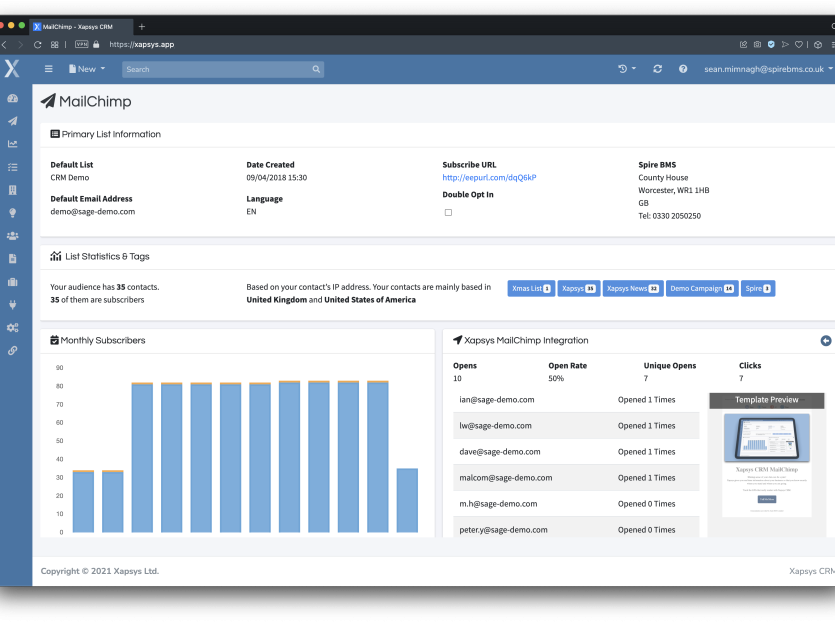Click the Xapsys tag button
The height and width of the screenshot is (626, 835).
click(579, 289)
